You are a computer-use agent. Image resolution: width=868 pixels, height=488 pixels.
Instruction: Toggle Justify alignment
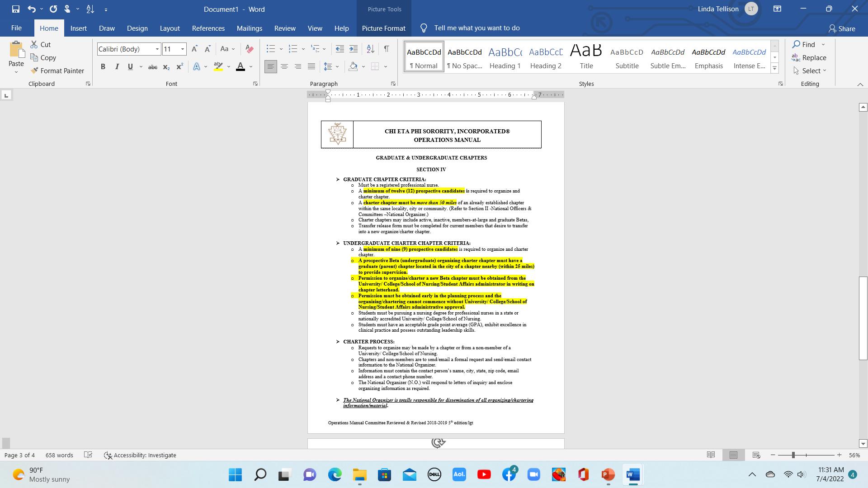pyautogui.click(x=311, y=67)
